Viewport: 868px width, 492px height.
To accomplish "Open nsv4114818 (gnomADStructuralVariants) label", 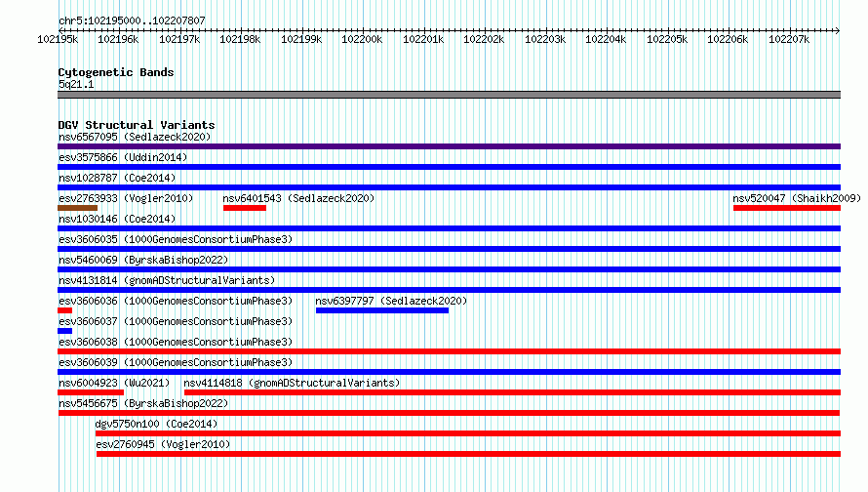I will (292, 383).
